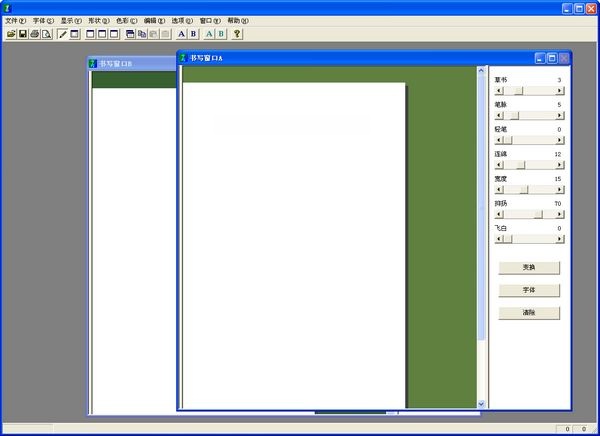Open the 字体 menu in the menu bar
Image resolution: width=600 pixels, height=436 pixels.
tap(43, 21)
